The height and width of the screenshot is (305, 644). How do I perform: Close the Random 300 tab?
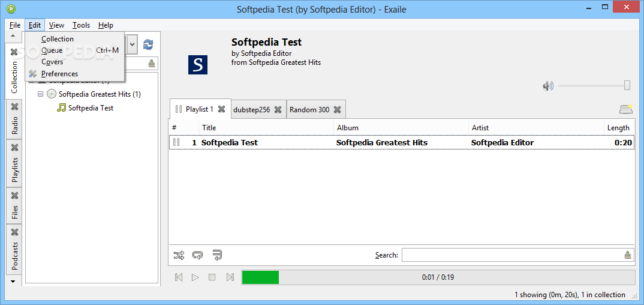[337, 109]
